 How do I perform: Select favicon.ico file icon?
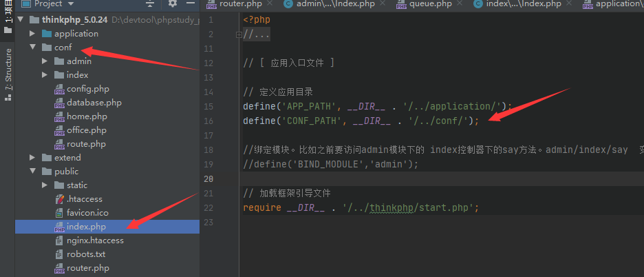[x=60, y=213]
